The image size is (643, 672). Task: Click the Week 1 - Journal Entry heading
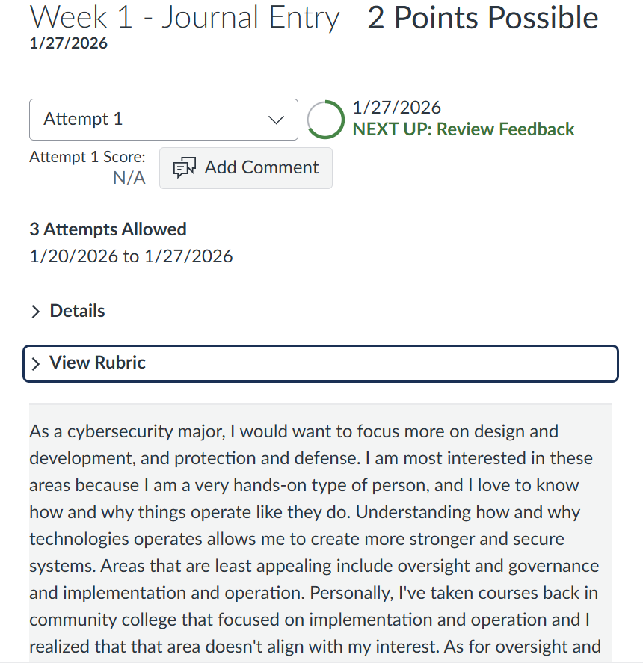coord(185,18)
